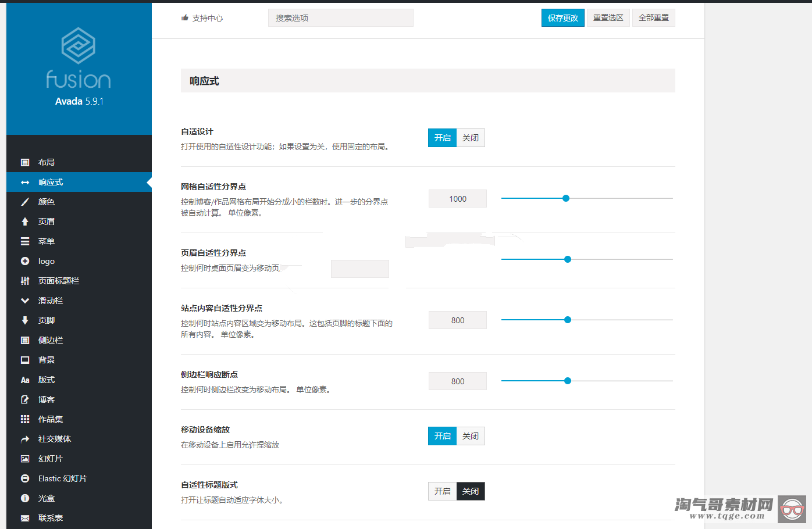This screenshot has width=812, height=529.
Task: Click the 侧边栏响应断点 slider handle
Action: pos(568,381)
